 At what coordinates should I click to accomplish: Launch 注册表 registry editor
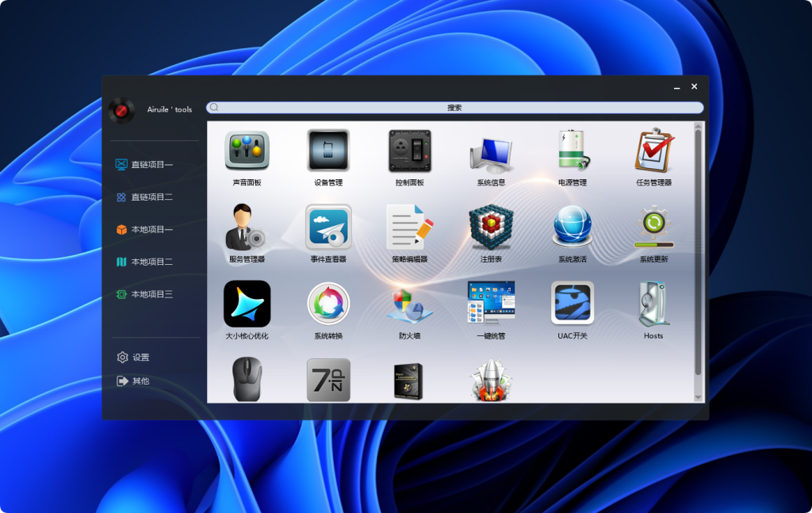pyautogui.click(x=491, y=227)
